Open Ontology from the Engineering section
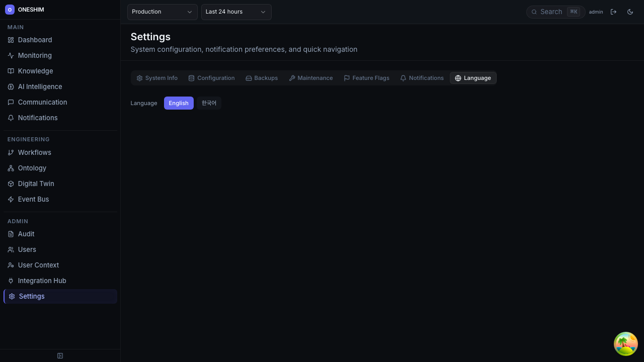This screenshot has height=362, width=644. click(x=32, y=168)
